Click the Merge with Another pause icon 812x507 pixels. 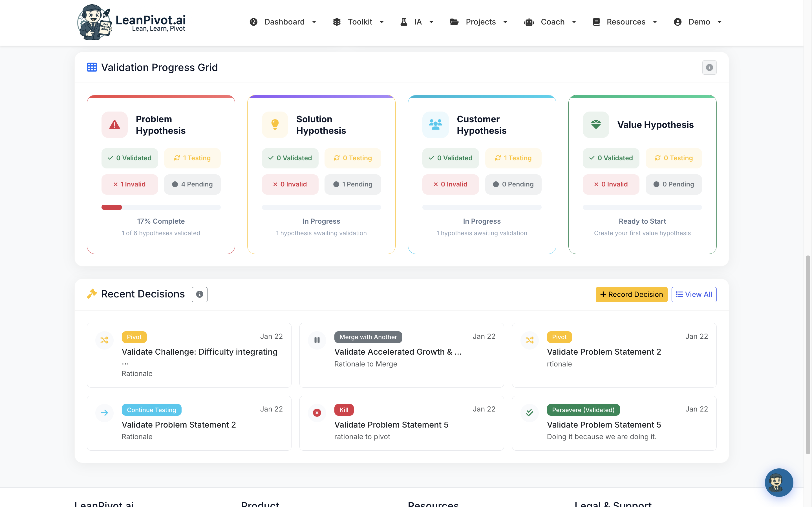pos(317,340)
